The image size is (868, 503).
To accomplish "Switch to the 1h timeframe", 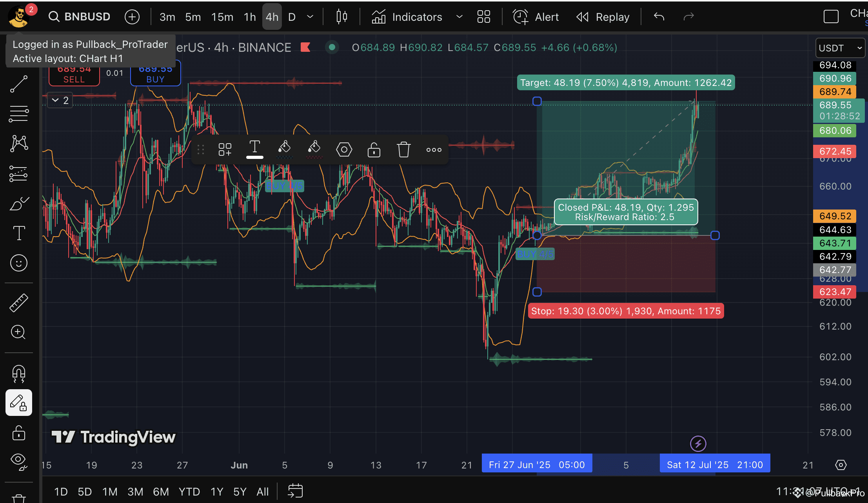I will pyautogui.click(x=250, y=17).
